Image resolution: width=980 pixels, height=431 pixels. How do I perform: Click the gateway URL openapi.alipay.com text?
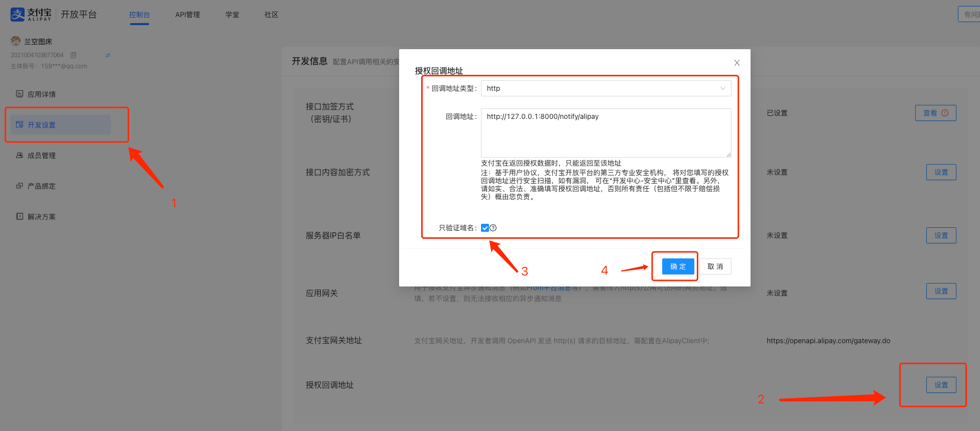(x=828, y=341)
